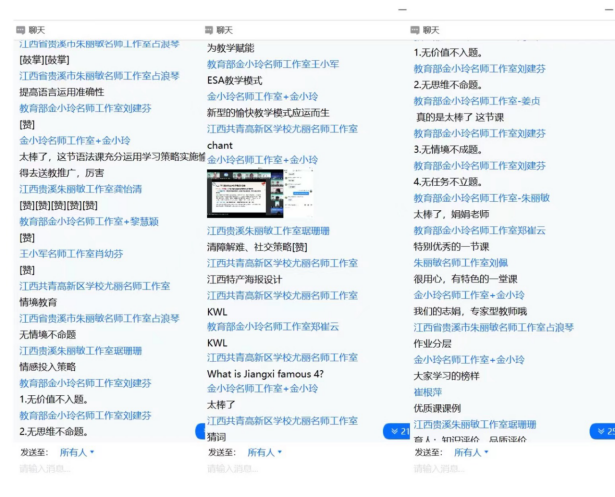Click message 猜词 in middle panel
Screen dimensions: 615x497
click(216, 436)
